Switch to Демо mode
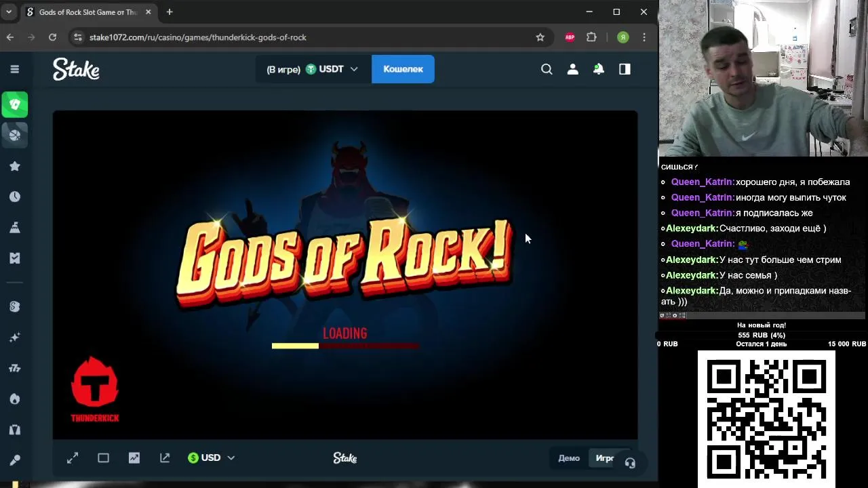The width and height of the screenshot is (868, 488). click(x=569, y=458)
